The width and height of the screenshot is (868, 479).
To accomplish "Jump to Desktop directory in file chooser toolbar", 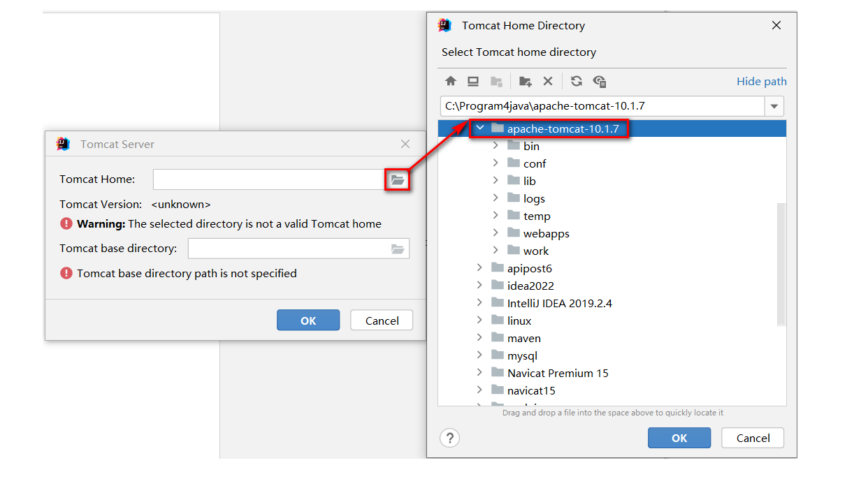I will (x=473, y=81).
